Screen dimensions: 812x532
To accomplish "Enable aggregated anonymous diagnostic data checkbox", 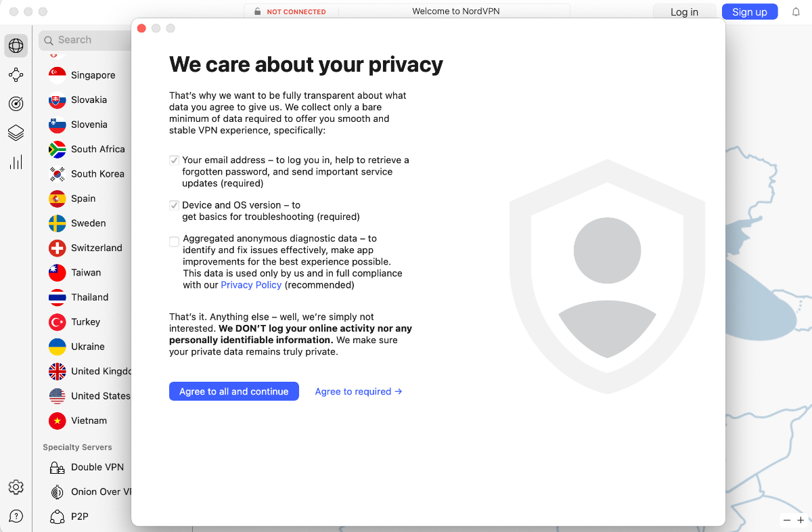I will click(x=175, y=242).
